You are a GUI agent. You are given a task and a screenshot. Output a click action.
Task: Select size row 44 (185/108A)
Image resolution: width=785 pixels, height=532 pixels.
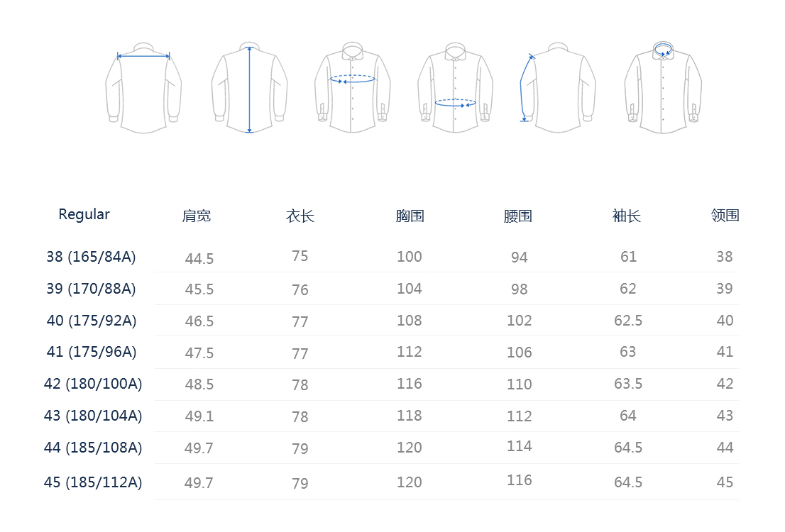point(93,448)
